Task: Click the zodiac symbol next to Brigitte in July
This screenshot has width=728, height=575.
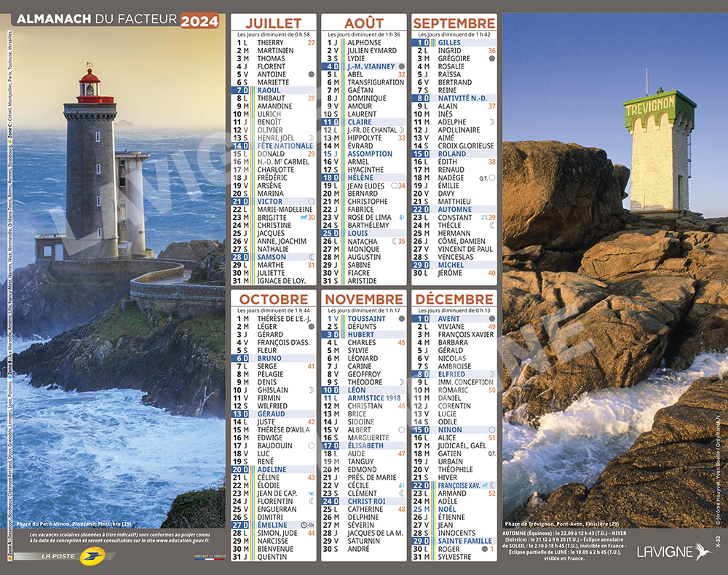Action: pyautogui.click(x=304, y=217)
